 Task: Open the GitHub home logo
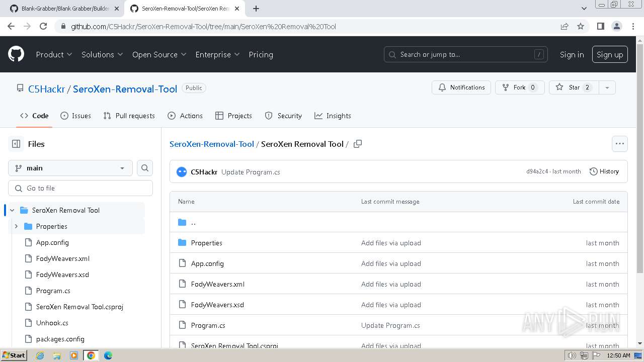(x=16, y=54)
